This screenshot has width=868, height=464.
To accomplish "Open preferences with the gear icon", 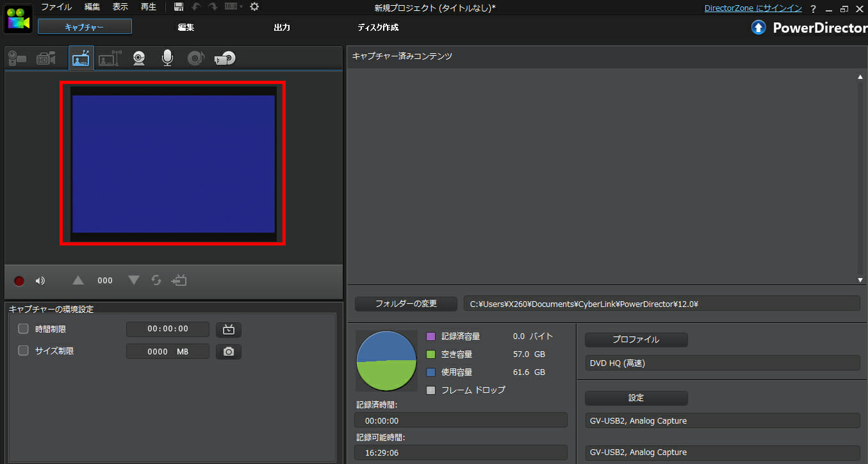I will (254, 7).
